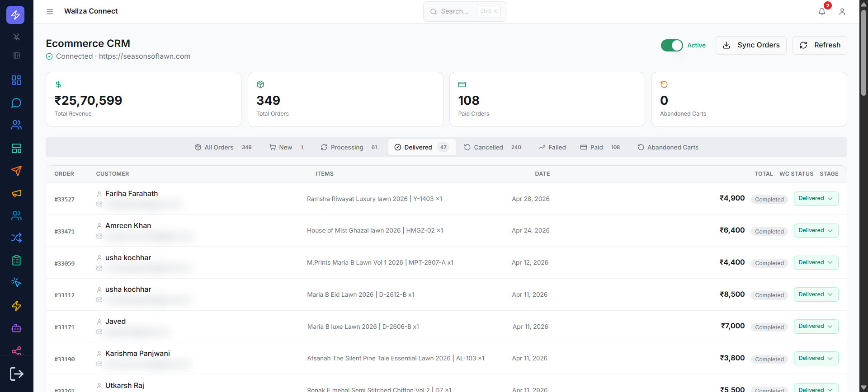Screen dimensions: 868x392
Task: Open the hamburger menu icon
Action: pos(50,12)
